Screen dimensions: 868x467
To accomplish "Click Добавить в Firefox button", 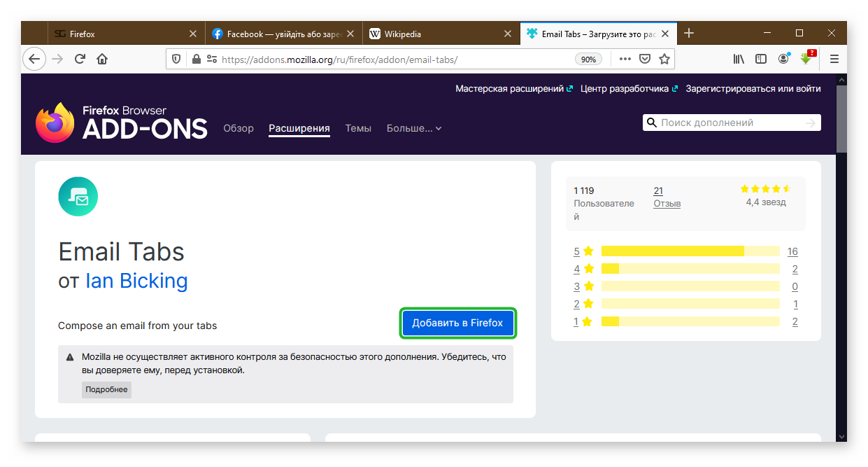I will 457,323.
